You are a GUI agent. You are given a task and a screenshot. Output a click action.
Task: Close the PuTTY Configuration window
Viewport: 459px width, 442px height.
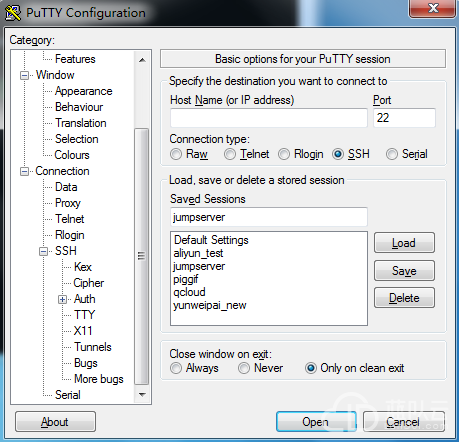pos(433,8)
